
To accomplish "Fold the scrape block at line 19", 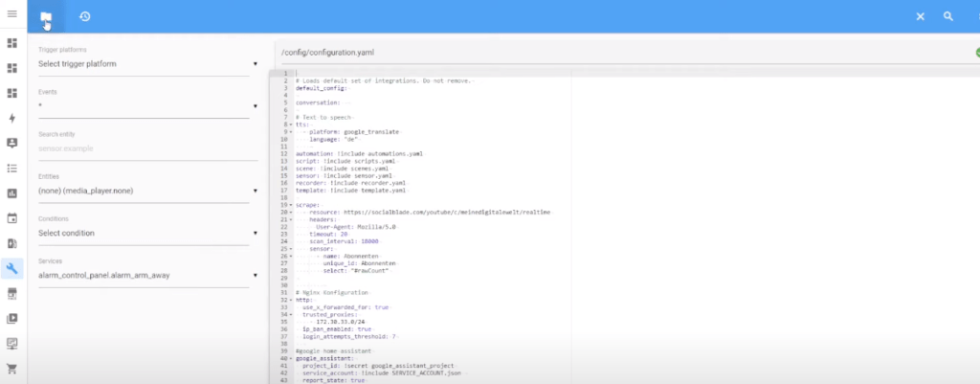I will tap(290, 204).
